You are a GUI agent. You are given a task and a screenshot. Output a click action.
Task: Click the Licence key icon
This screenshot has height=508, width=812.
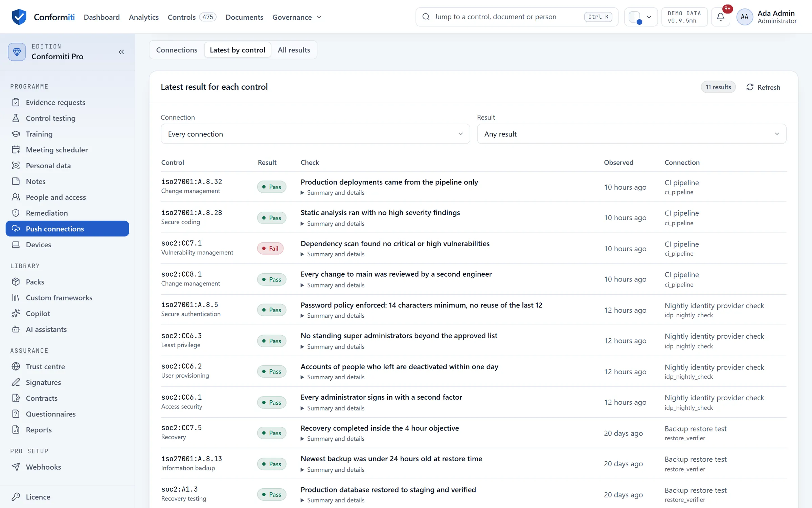coord(16,497)
